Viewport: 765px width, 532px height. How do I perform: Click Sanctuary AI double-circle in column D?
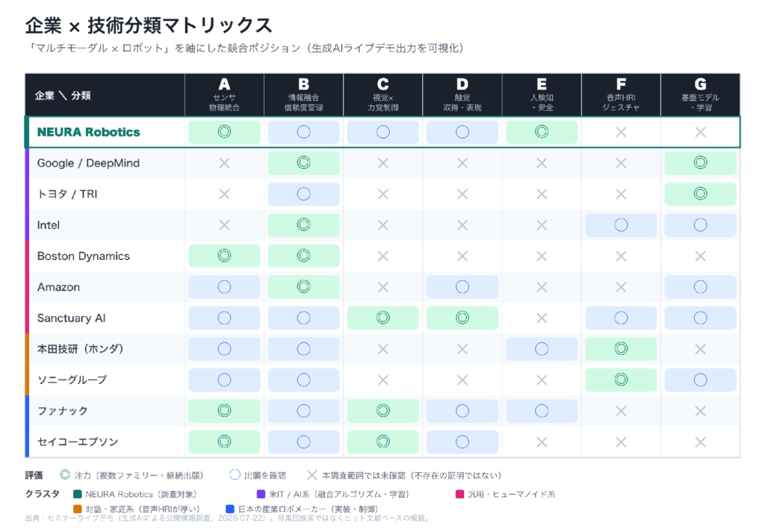click(462, 318)
